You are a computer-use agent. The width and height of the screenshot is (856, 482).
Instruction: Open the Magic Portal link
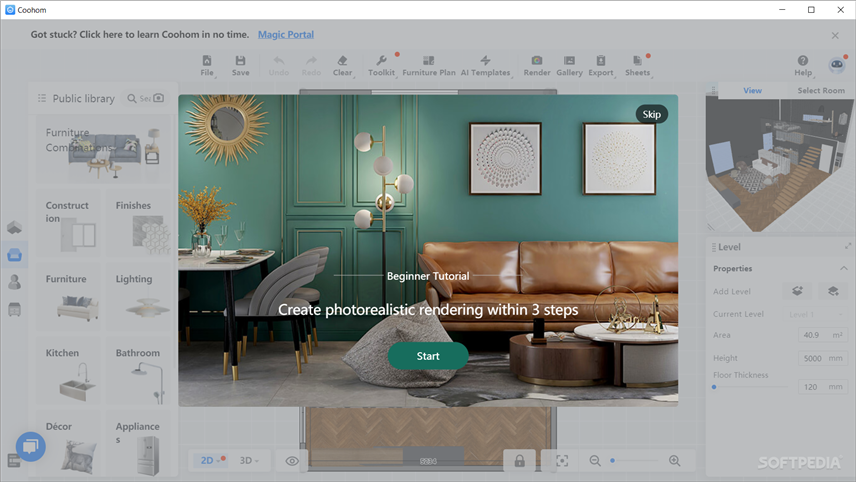point(286,34)
